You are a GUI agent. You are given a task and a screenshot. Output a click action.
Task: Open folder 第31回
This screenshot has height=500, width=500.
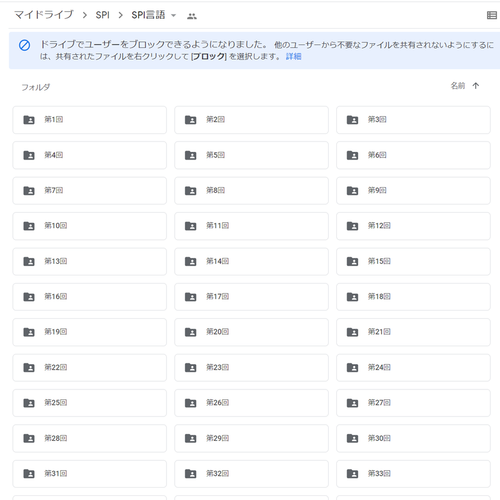pyautogui.click(x=89, y=474)
